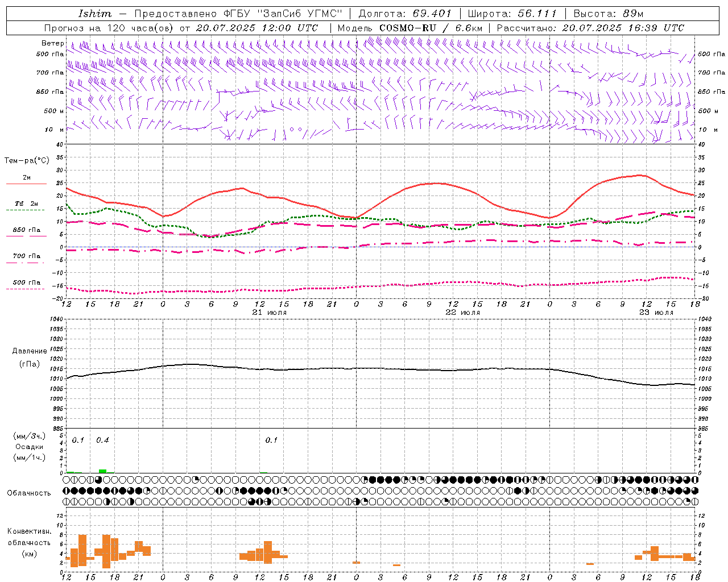Click the "22 июля" date label

[x=462, y=313]
